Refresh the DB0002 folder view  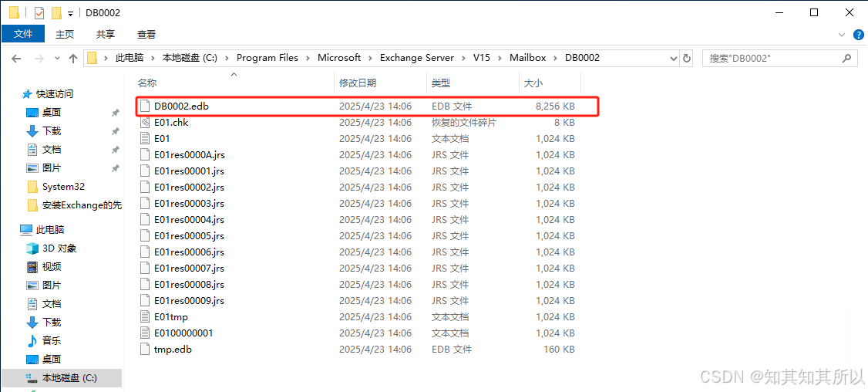(687, 58)
